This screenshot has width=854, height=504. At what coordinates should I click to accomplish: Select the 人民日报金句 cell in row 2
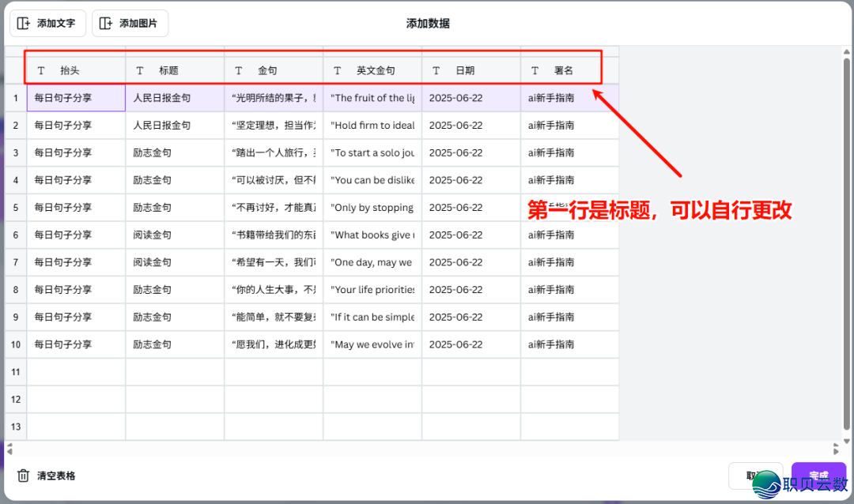pyautogui.click(x=175, y=126)
